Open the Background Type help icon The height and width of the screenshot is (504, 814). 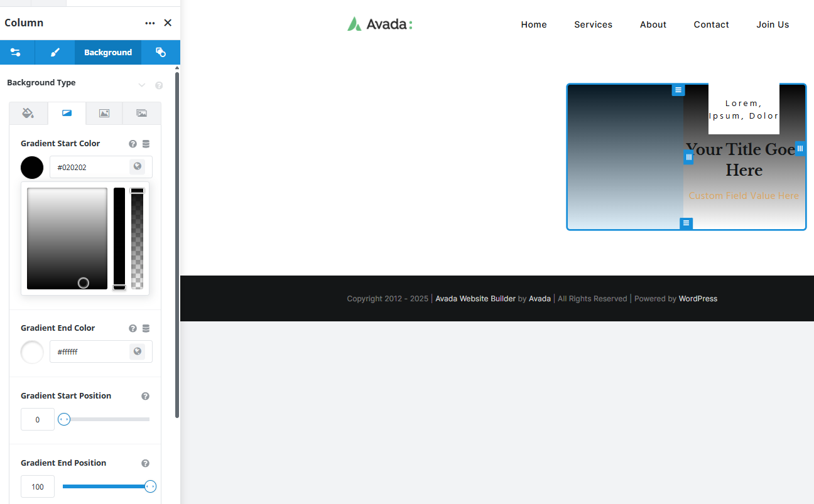coord(158,85)
